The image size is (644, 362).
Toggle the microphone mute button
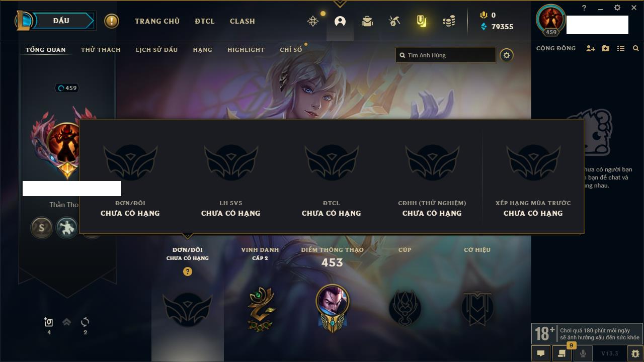(x=583, y=353)
